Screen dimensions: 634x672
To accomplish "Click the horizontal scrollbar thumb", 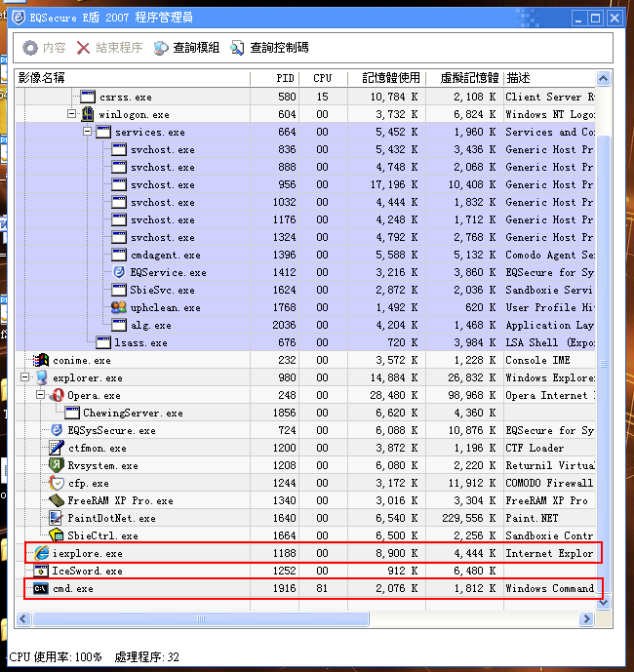I will click(x=201, y=619).
